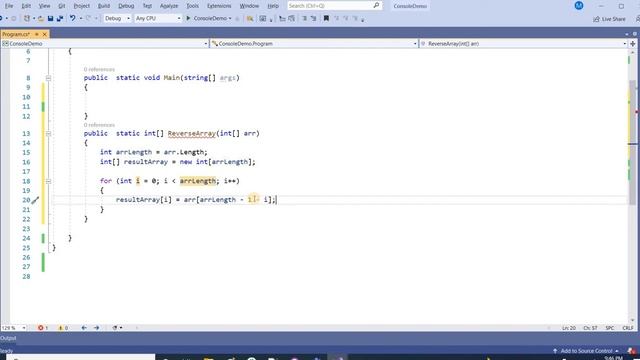Image resolution: width=640 pixels, height=360 pixels.
Task: Open the Edit menu
Action: click(26, 6)
